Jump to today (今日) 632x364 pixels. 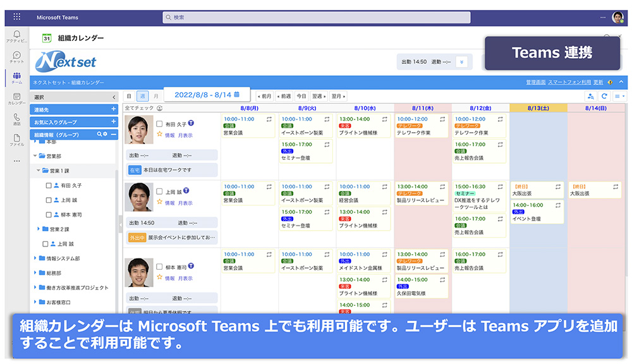(301, 96)
